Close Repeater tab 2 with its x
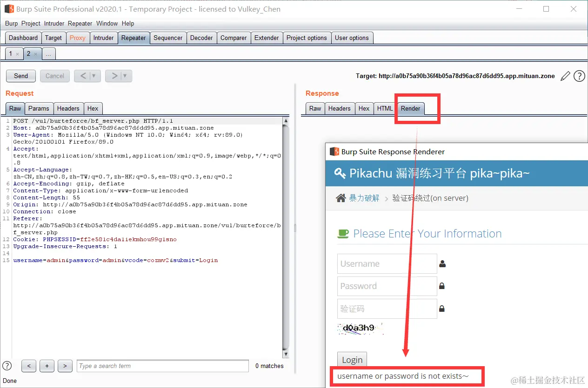The width and height of the screenshot is (588, 388). click(x=35, y=54)
